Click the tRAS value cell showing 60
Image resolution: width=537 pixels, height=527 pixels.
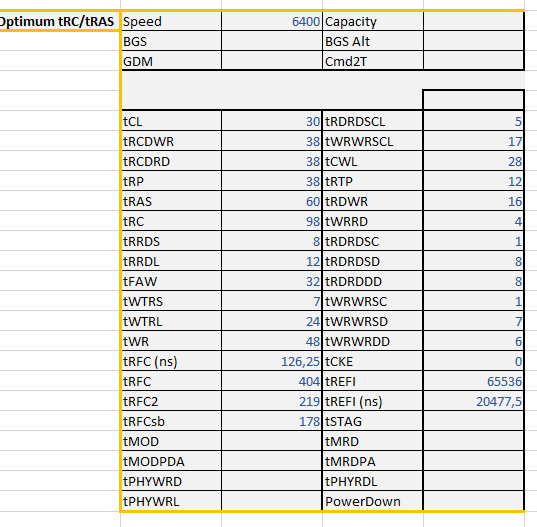coord(272,201)
